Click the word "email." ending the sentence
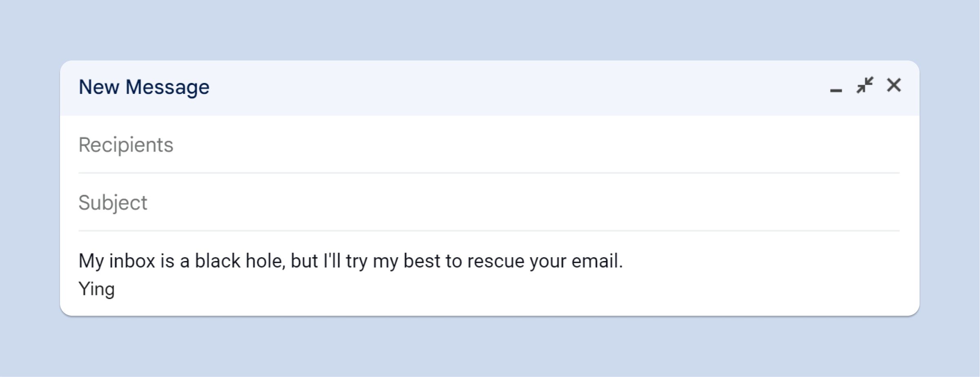Image resolution: width=980 pixels, height=377 pixels. coord(597,261)
